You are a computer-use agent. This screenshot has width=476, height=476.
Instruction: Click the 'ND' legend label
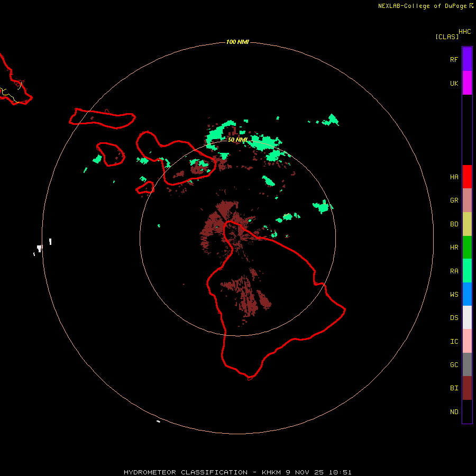tap(454, 412)
